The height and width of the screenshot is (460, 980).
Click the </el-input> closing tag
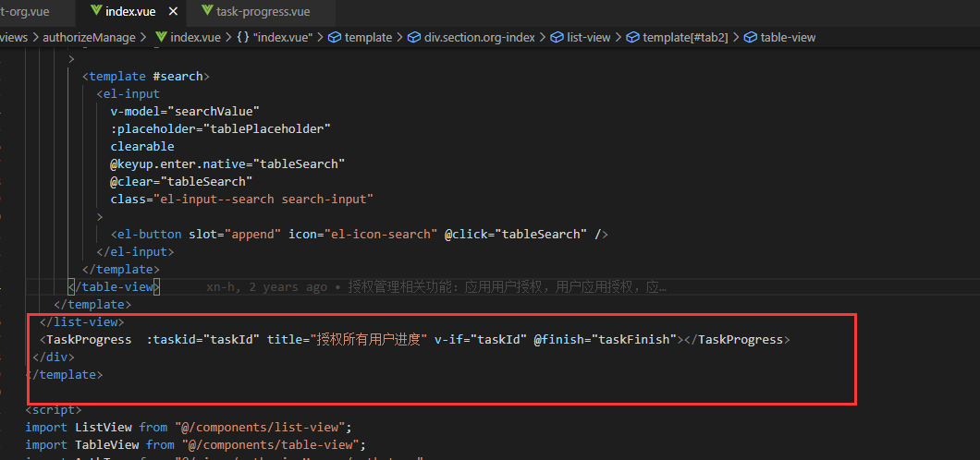click(135, 252)
